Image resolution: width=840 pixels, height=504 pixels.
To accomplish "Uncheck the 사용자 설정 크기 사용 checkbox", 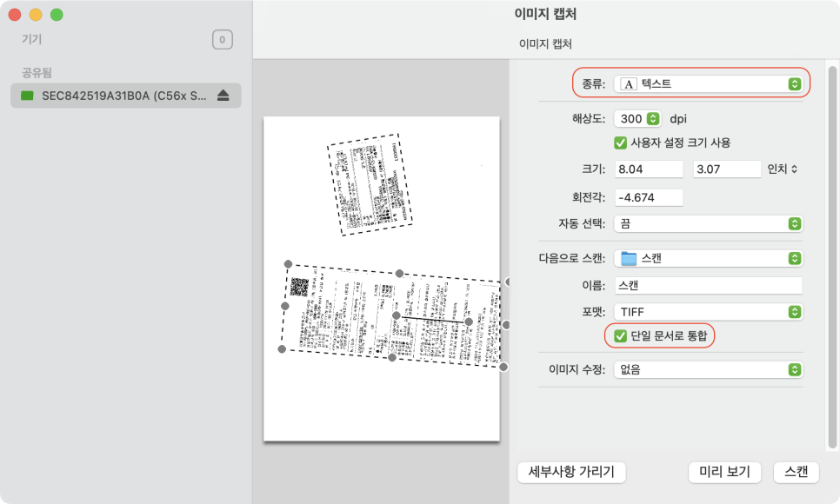I will pyautogui.click(x=621, y=143).
